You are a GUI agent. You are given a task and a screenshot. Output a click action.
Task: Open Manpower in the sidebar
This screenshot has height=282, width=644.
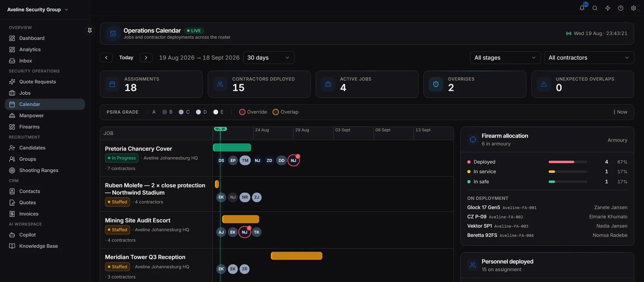(45, 116)
